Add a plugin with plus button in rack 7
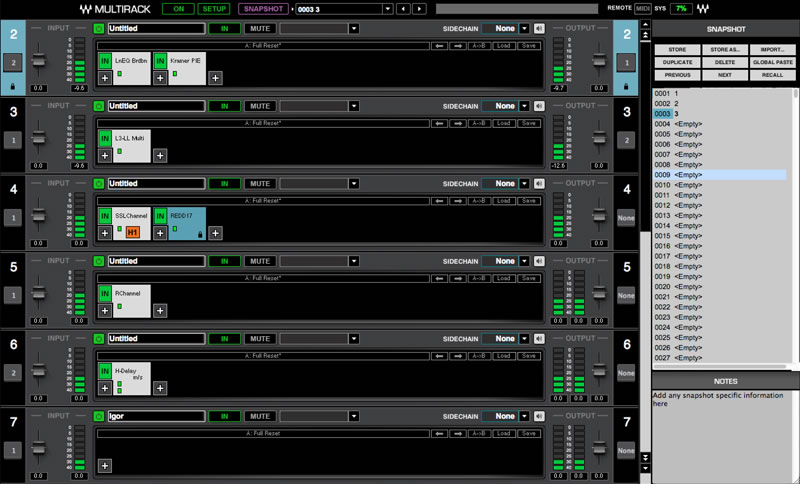Viewport: 800px width, 484px height. click(x=104, y=465)
